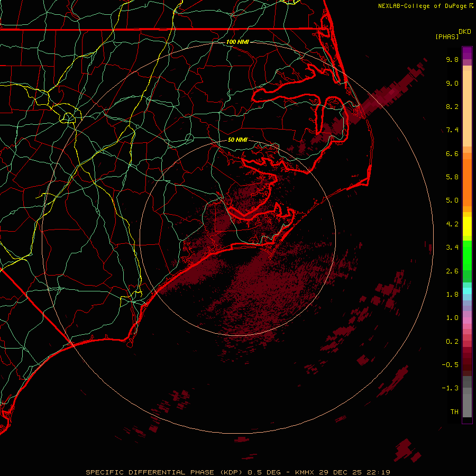Select the 9.0 value on the scale
Screen dimensions: 476x476
point(452,83)
